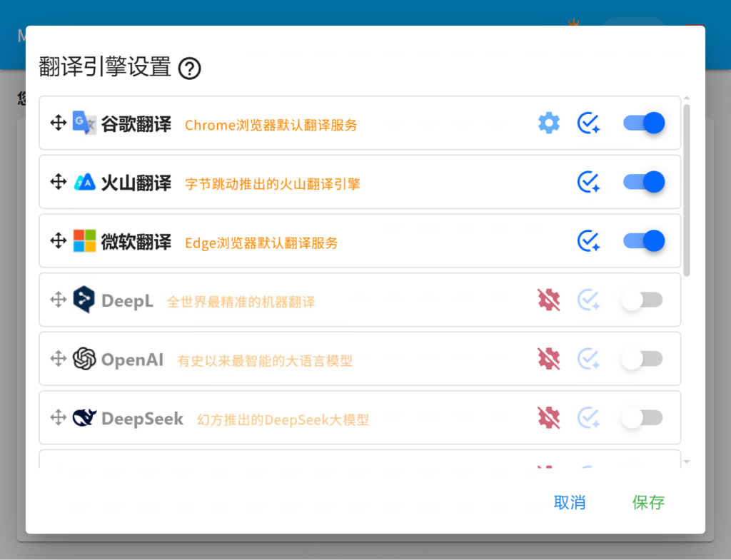Click the DeepSeek whale logo icon
Viewport: 731px width, 560px height.
pyautogui.click(x=84, y=417)
